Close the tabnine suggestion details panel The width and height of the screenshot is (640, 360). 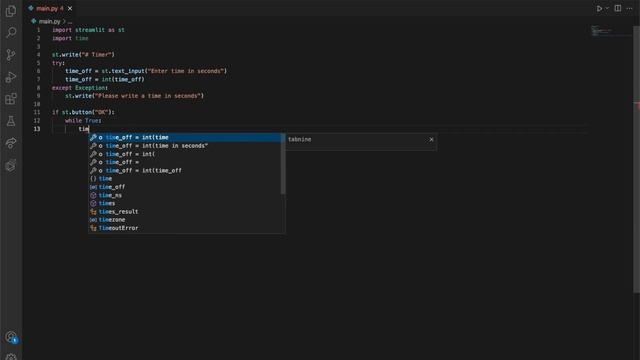(x=431, y=140)
